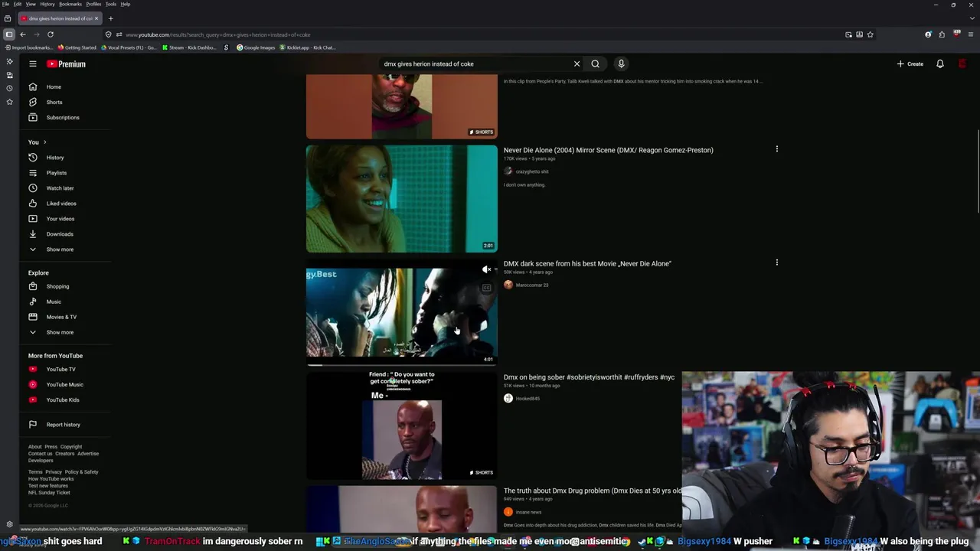This screenshot has height=551, width=980.
Task: Open Stream - Kick Dashboard bookmark
Action: (189, 47)
